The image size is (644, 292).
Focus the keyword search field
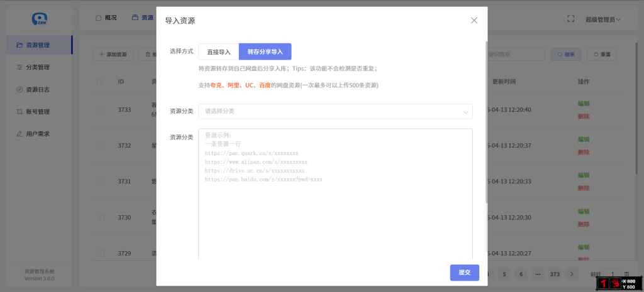(x=516, y=54)
